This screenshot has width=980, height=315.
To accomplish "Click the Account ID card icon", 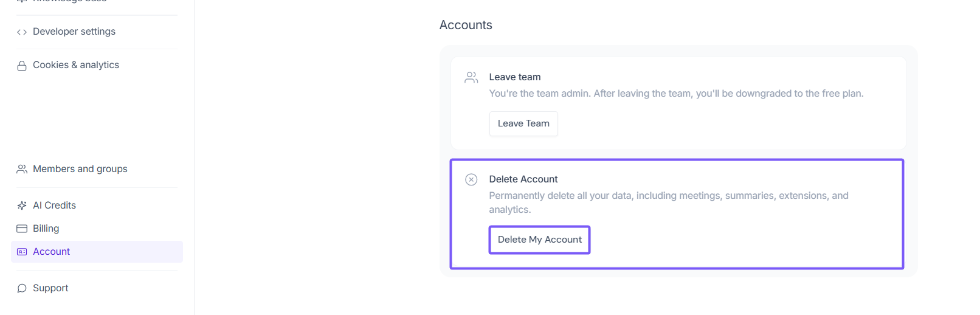I will (22, 252).
